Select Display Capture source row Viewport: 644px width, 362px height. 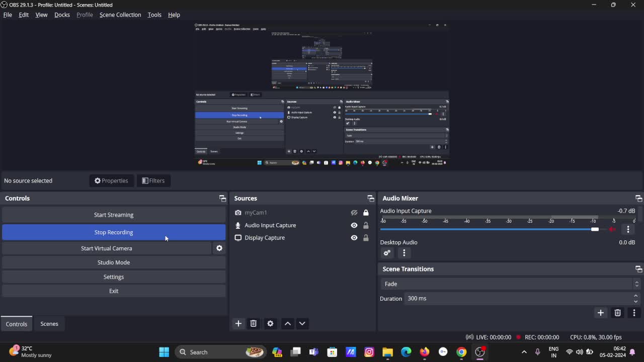point(302,238)
